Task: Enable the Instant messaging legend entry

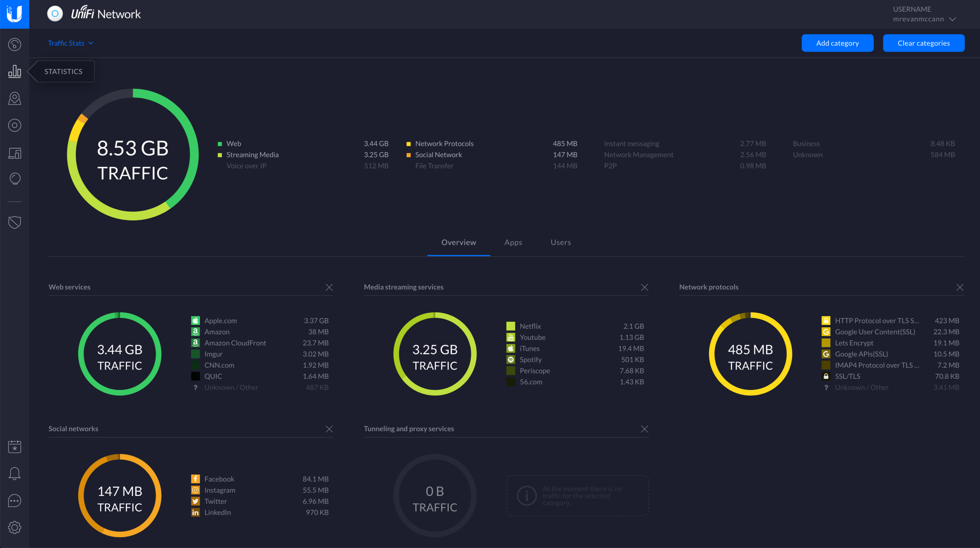Action: tap(684, 143)
